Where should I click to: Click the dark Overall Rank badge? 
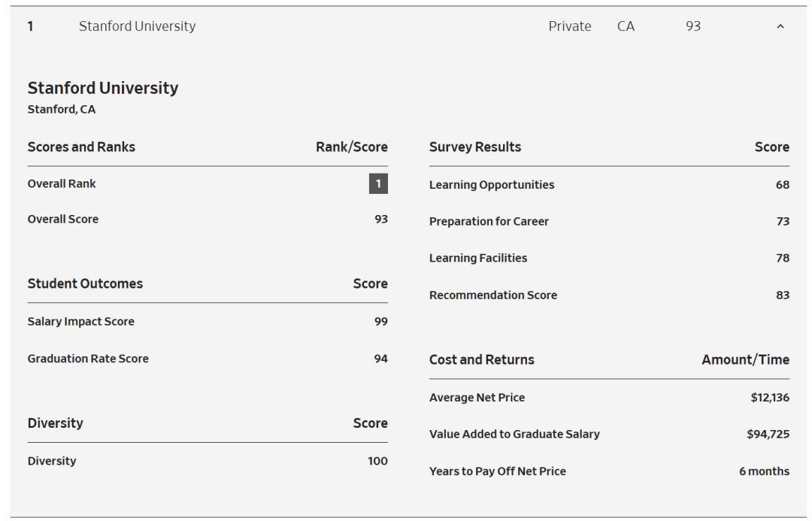378,183
